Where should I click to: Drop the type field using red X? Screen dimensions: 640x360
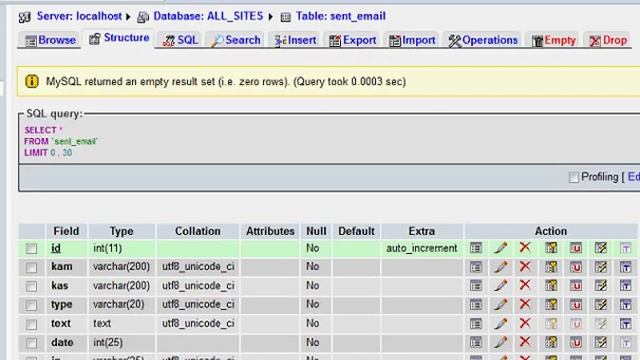(x=525, y=304)
